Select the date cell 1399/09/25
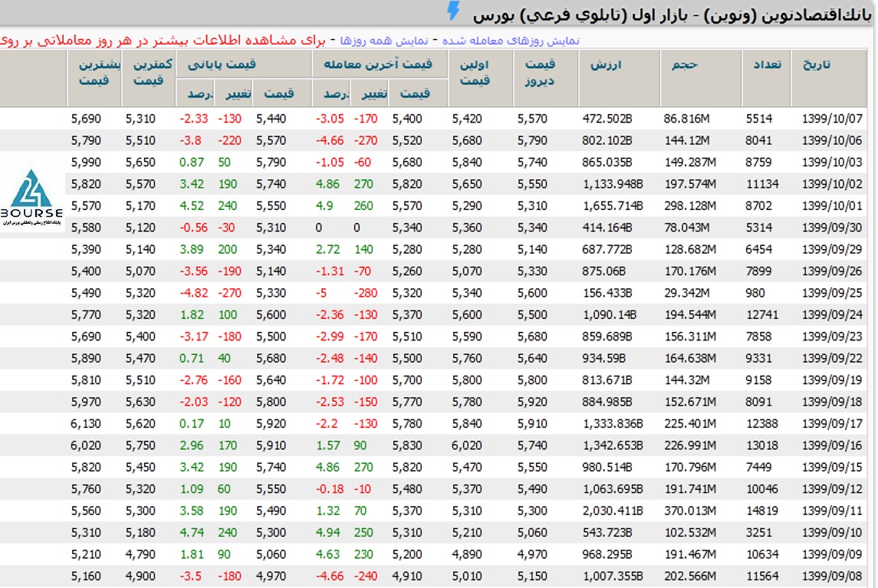 (x=832, y=293)
